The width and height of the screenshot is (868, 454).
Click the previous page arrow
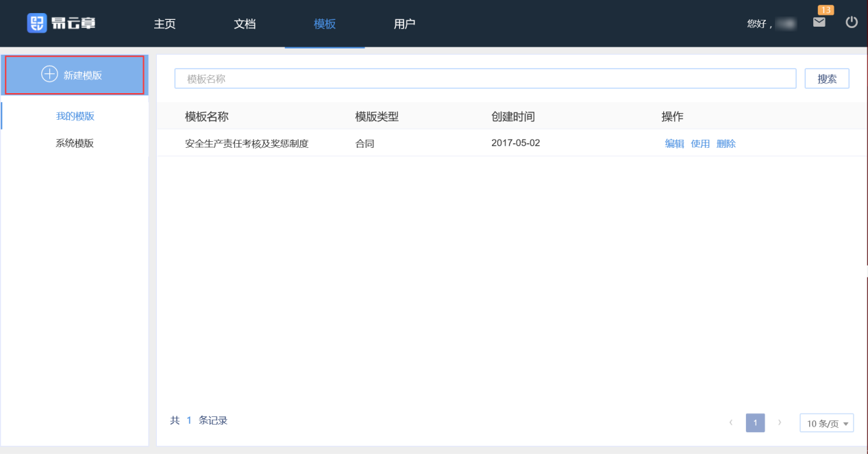pos(731,423)
